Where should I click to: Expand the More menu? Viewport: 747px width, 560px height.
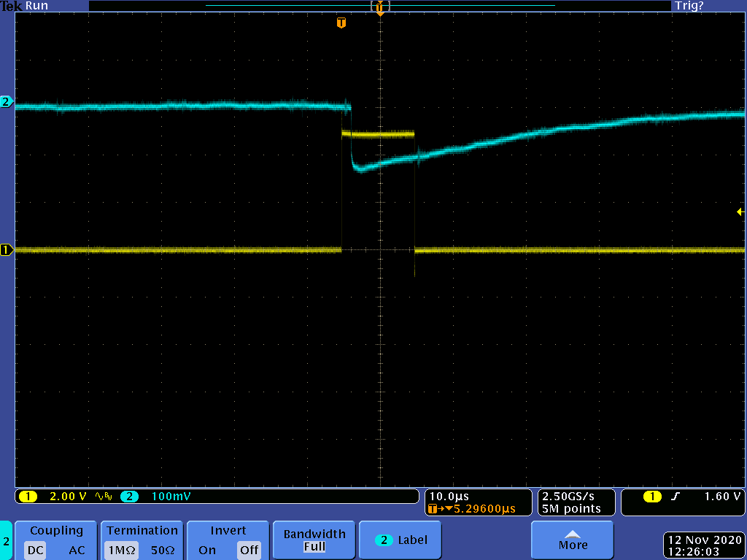tap(573, 540)
